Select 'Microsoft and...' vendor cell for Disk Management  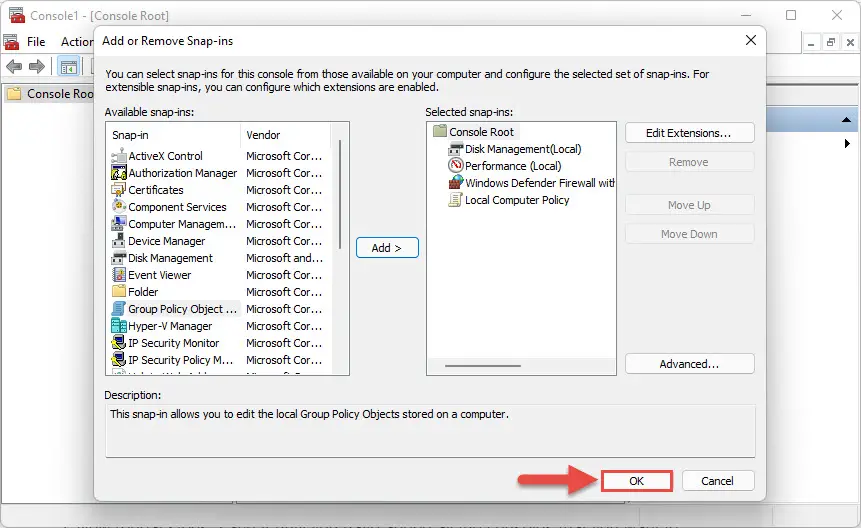click(284, 258)
